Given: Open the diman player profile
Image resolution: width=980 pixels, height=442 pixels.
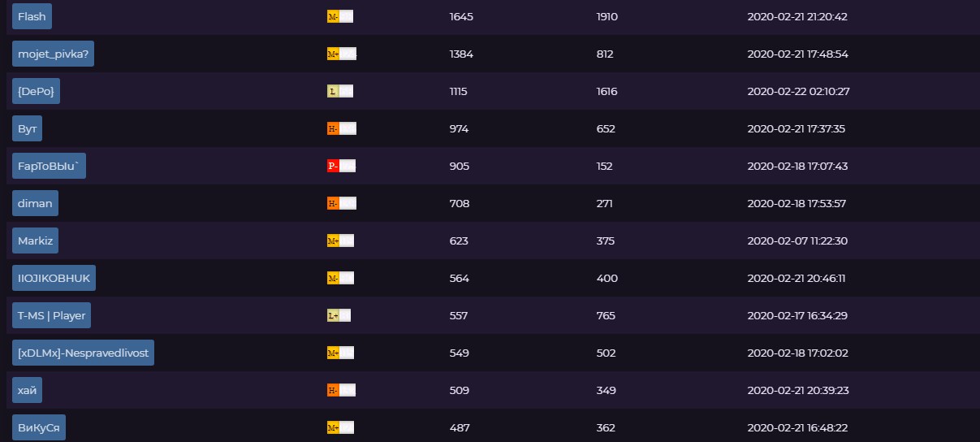Looking at the screenshot, I should click(35, 203).
